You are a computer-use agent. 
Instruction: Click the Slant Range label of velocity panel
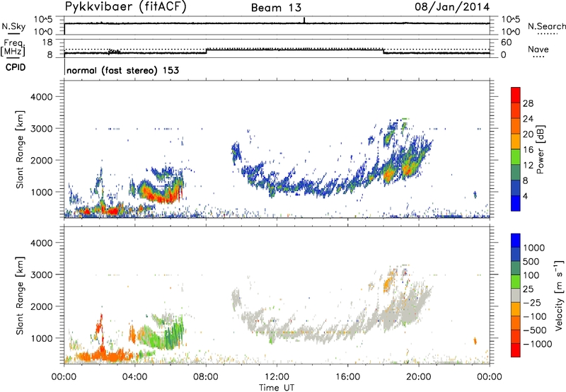point(20,296)
